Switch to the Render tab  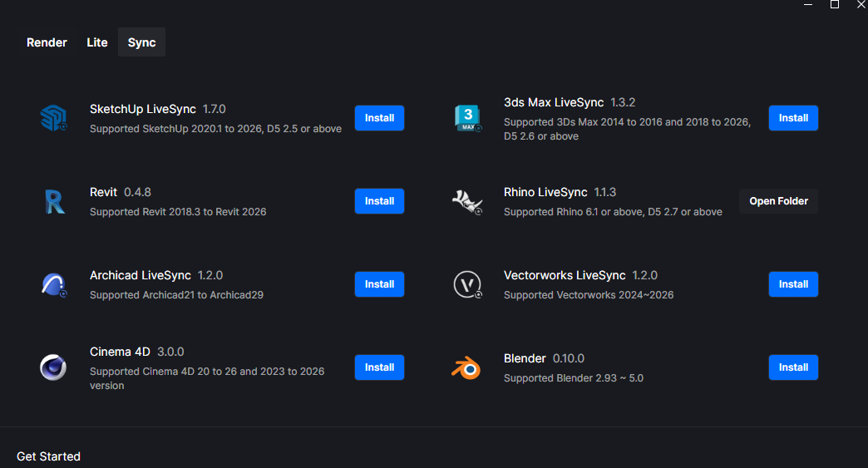click(x=47, y=42)
